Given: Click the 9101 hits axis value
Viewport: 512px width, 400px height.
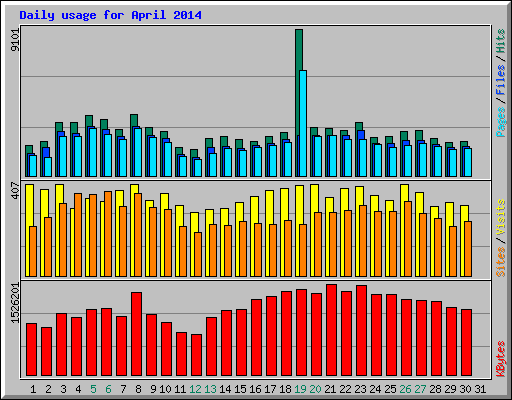Looking at the screenshot, I should [15, 40].
